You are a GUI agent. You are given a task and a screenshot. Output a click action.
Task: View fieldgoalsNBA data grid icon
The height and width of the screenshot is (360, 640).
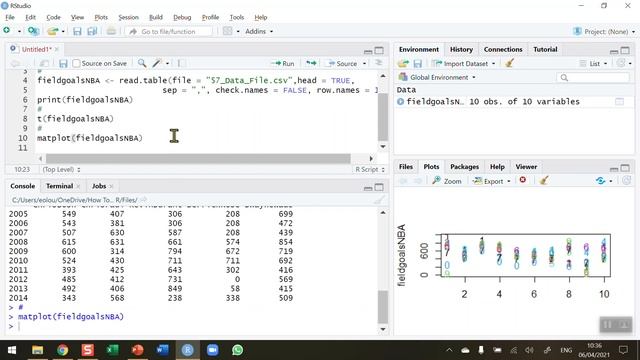[x=619, y=102]
